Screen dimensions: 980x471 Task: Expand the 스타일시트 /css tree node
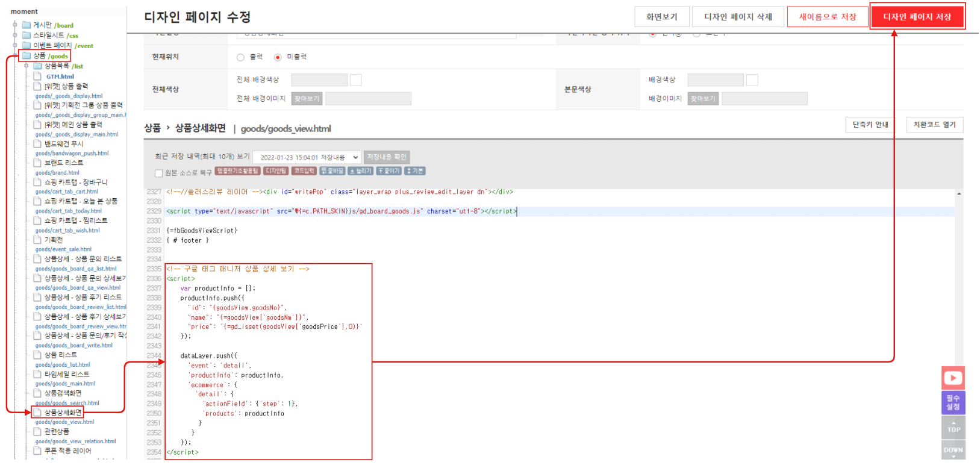[x=15, y=36]
